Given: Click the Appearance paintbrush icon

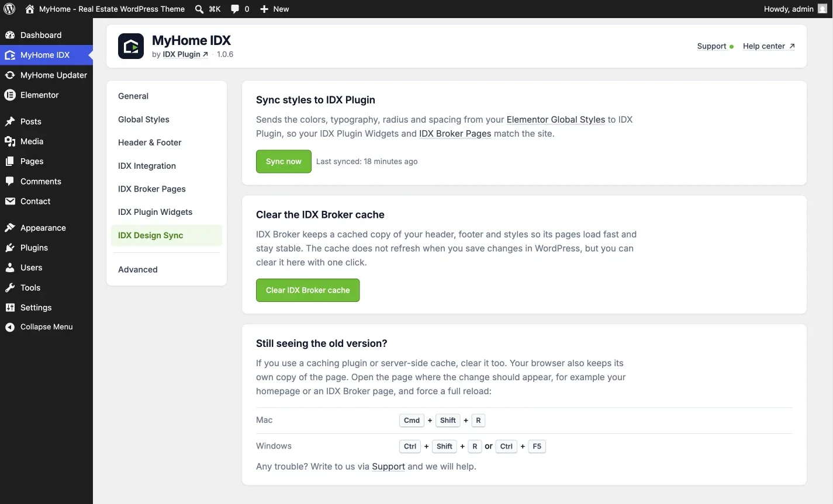Looking at the screenshot, I should (x=10, y=228).
